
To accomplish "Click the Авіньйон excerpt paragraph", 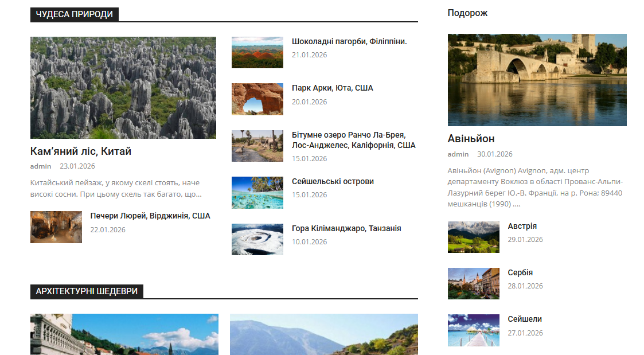I will (535, 188).
